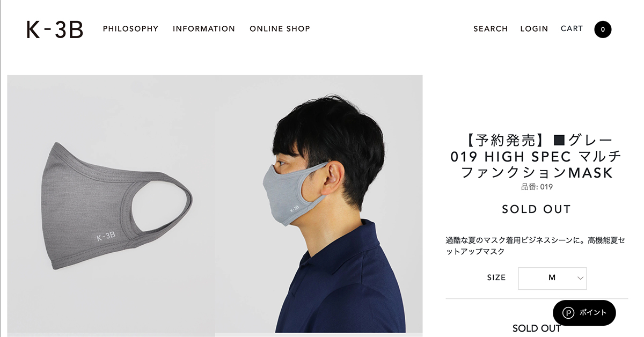The image size is (644, 337).
Task: Click the lower SOLD OUT button
Action: [x=537, y=328]
